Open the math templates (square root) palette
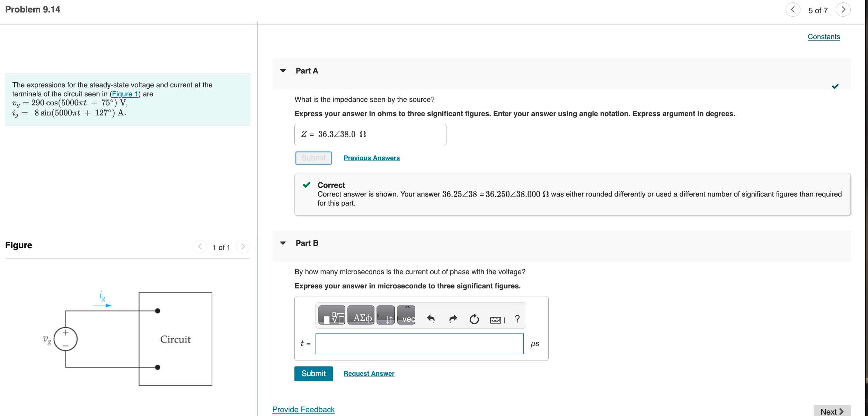 click(x=331, y=315)
